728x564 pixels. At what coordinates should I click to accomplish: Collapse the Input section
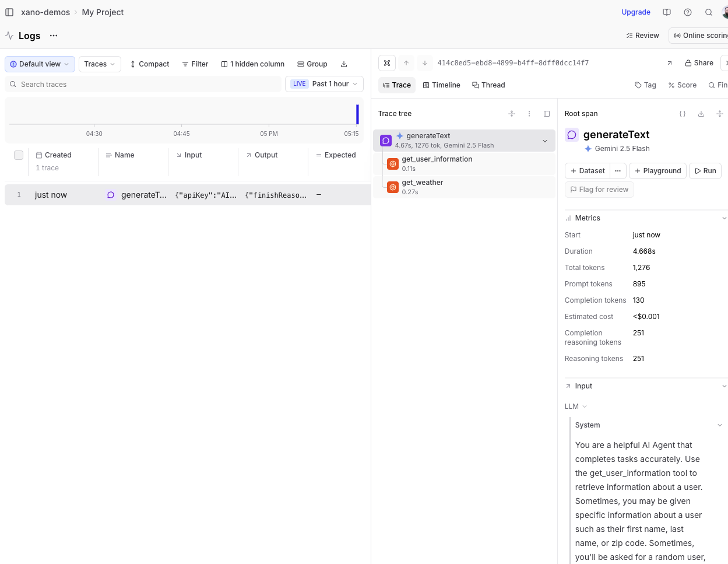click(x=724, y=386)
